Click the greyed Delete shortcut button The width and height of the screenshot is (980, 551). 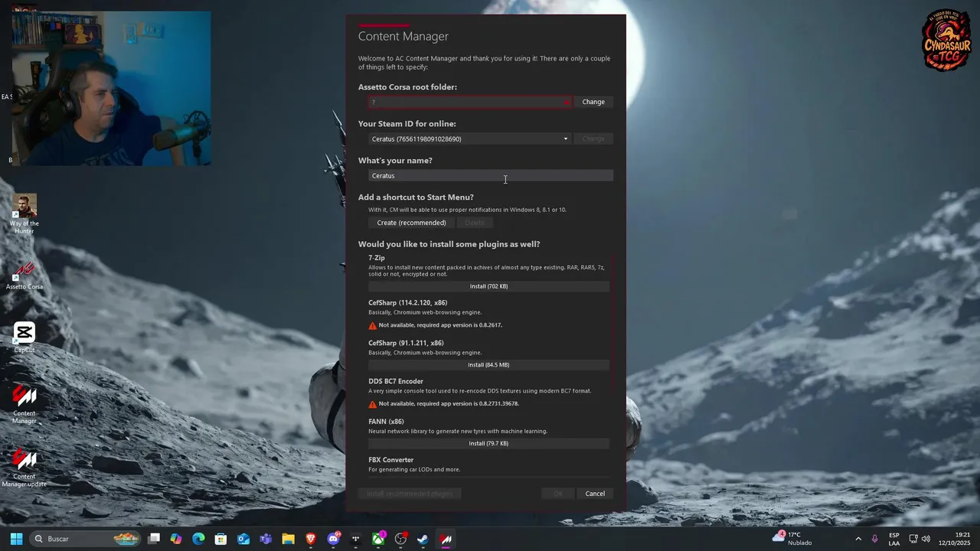(475, 223)
